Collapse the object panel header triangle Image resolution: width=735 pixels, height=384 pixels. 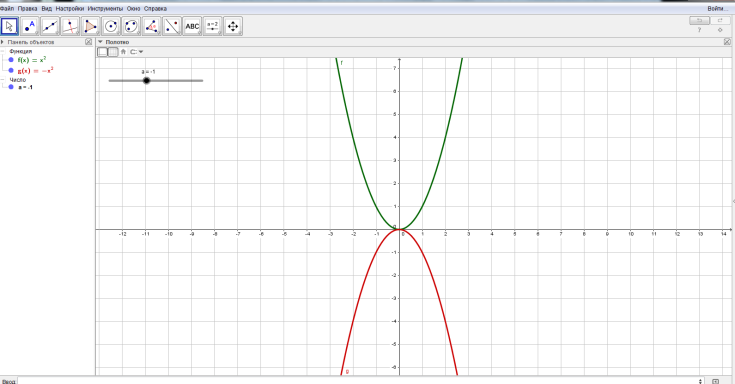click(2, 42)
